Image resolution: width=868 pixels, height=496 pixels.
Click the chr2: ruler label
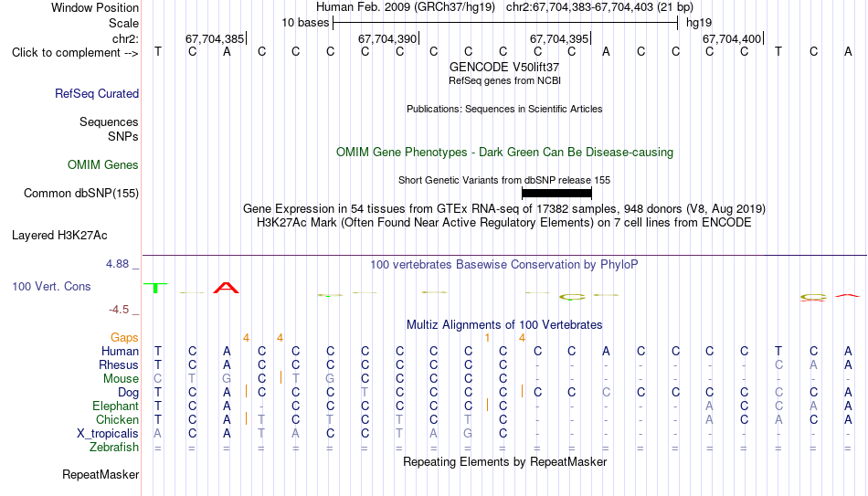click(125, 38)
